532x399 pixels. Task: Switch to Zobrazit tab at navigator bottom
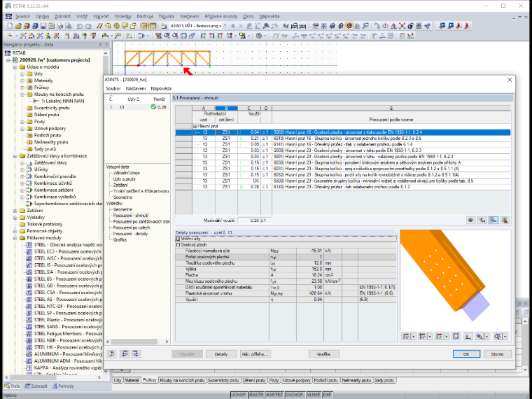point(36,386)
